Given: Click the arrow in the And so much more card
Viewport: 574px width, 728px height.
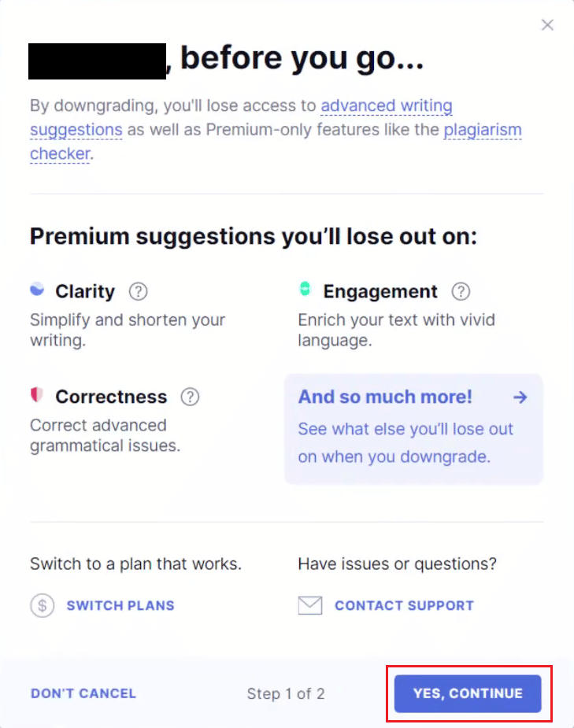Looking at the screenshot, I should tap(520, 397).
